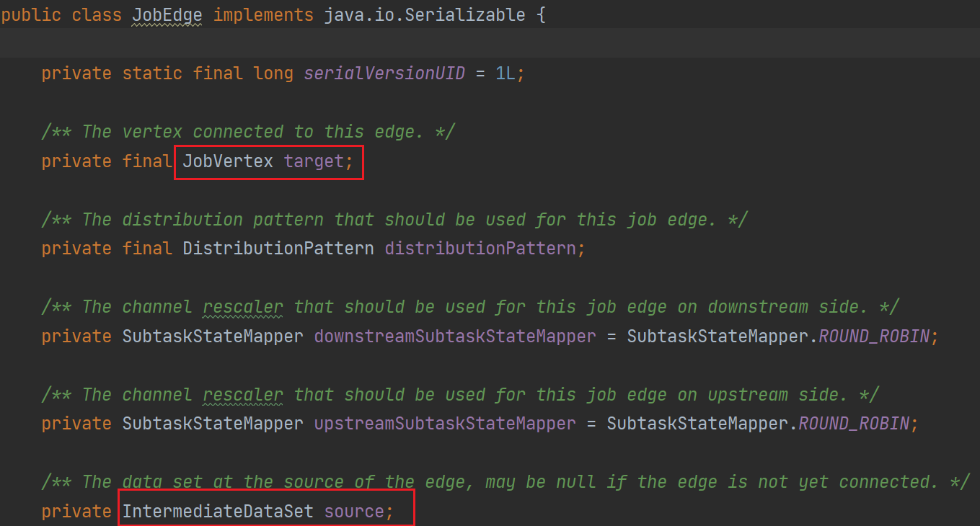Click the 1L literal value
This screenshot has height=526, width=980.
506,73
